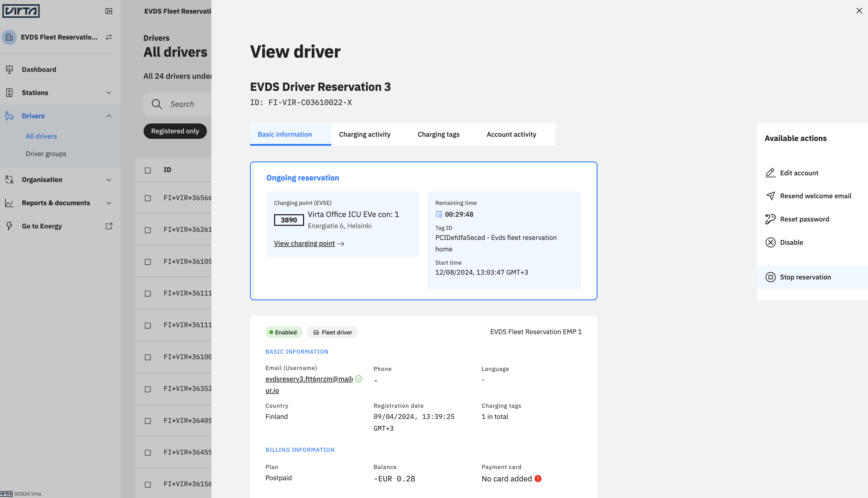Close the View driver panel
This screenshot has width=868, height=498.
pyautogui.click(x=859, y=11)
